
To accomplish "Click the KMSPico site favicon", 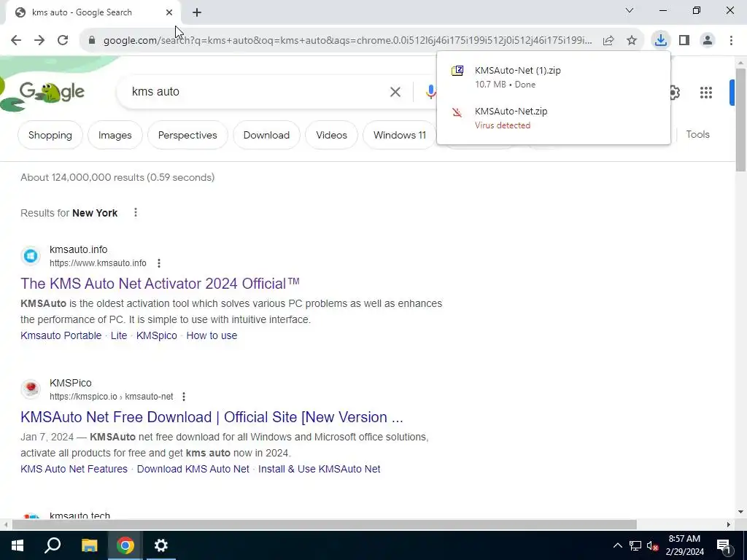I will click(31, 389).
